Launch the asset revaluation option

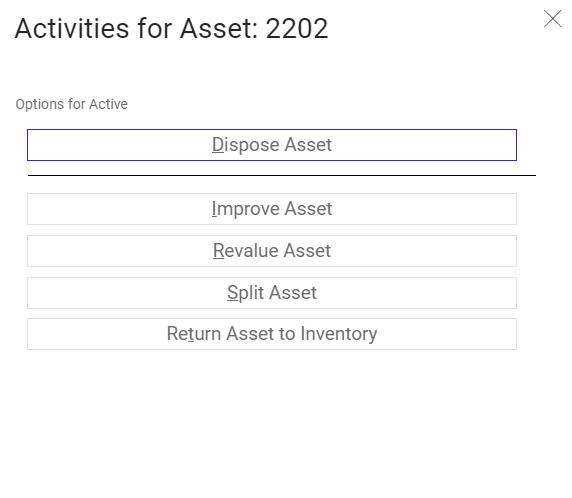[x=272, y=251]
